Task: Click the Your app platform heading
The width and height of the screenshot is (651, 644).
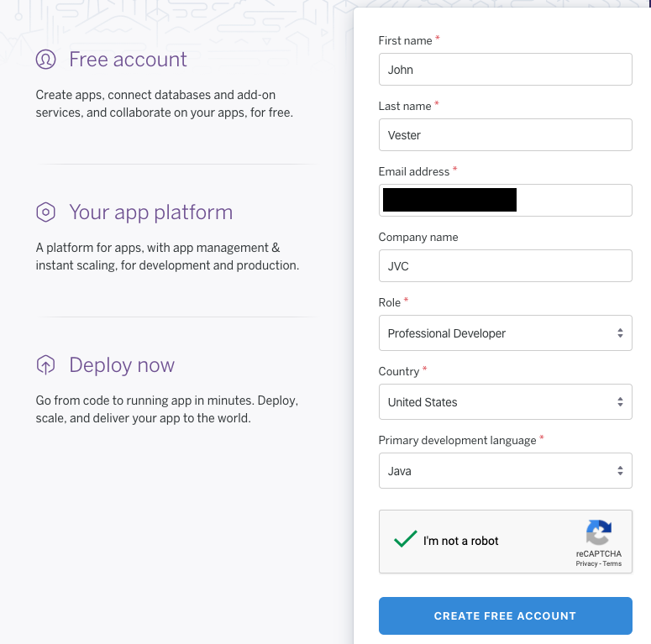Action: [x=150, y=212]
